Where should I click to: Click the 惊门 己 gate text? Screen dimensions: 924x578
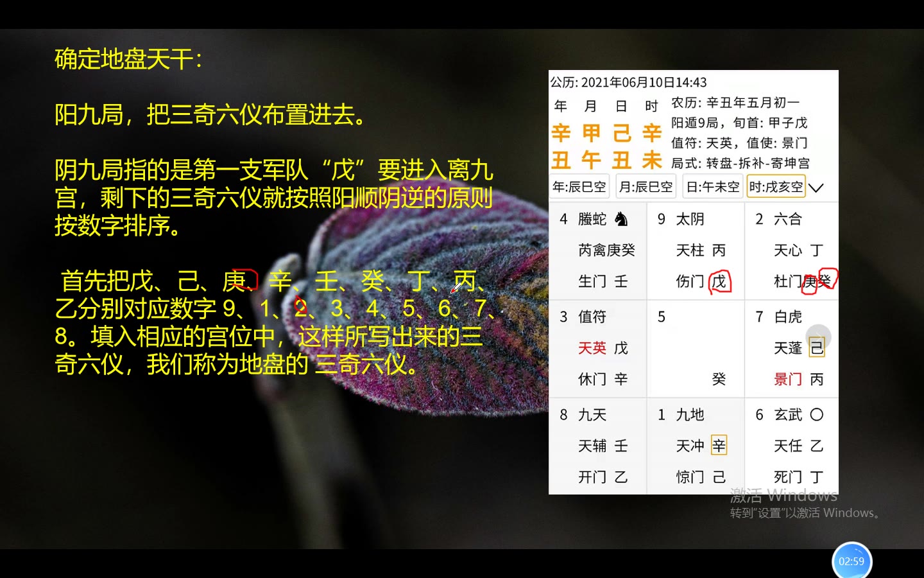701,477
